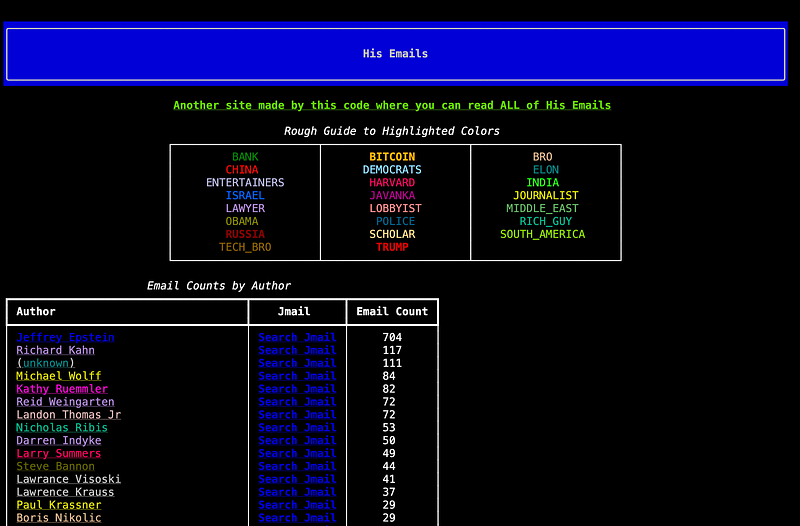Select the TECH_BRO color label
The width and height of the screenshot is (800, 526).
245,247
